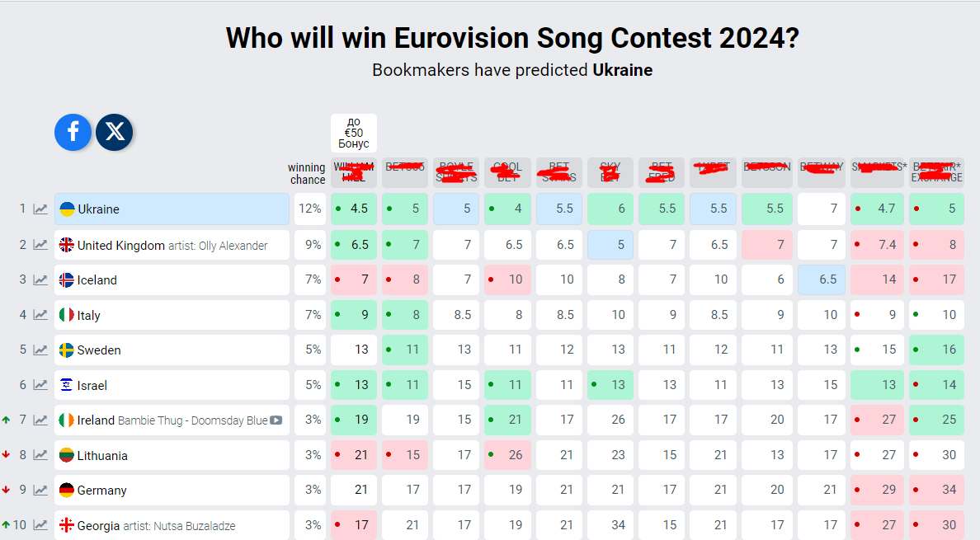
Task: Click Ukraine's 12% winning chance cell
Action: 310,209
